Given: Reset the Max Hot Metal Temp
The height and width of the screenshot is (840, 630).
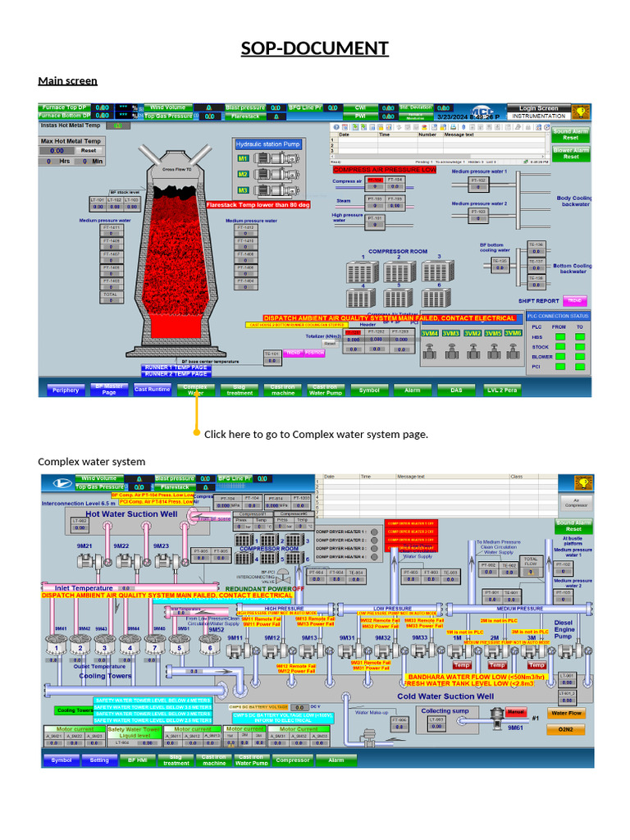Looking at the screenshot, I should click(89, 151).
